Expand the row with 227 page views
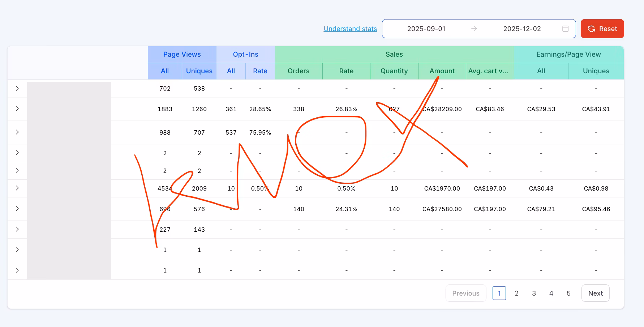 click(17, 229)
